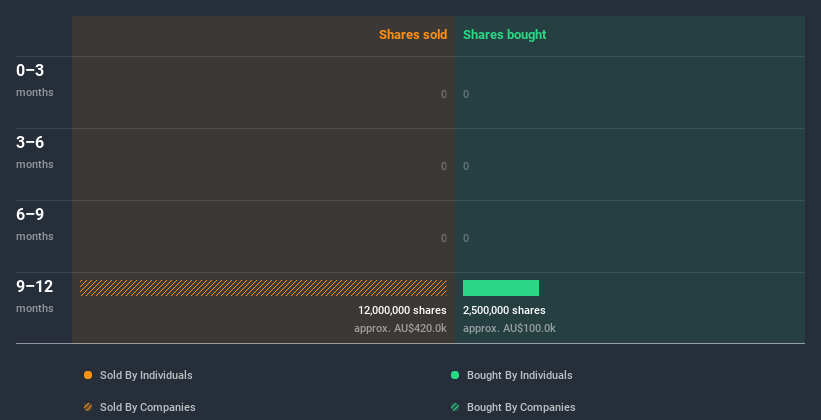Click the approx. AU$420.0k text

coord(401,328)
